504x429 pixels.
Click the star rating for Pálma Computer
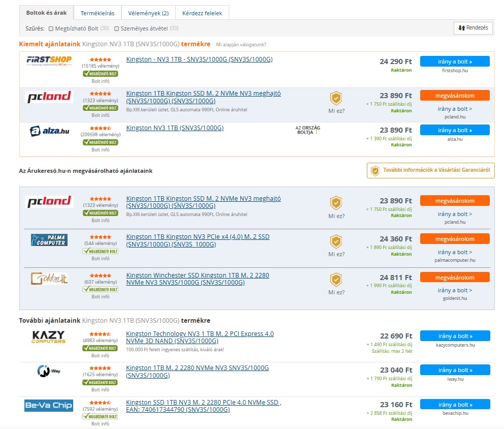click(100, 237)
